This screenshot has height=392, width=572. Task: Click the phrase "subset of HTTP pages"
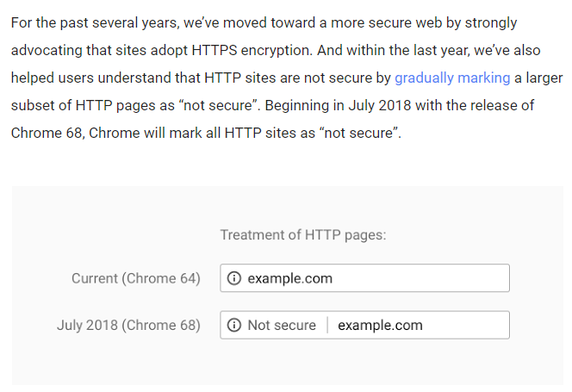tap(84, 105)
